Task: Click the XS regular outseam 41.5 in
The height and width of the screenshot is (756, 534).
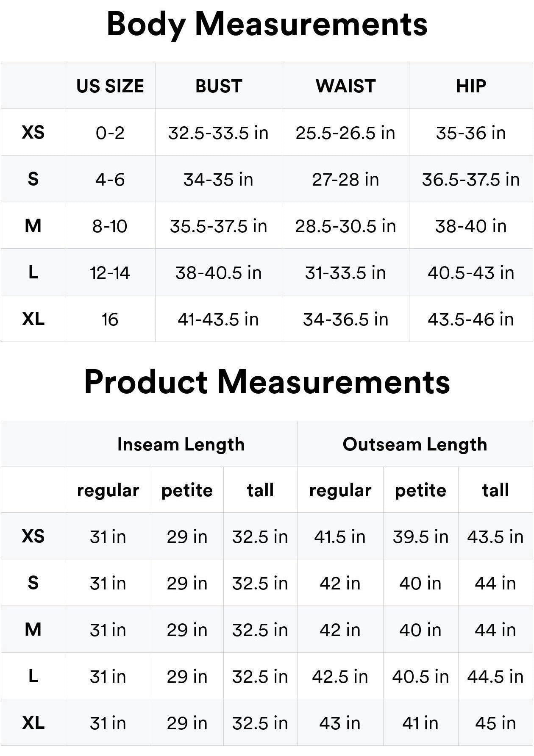Action: (x=340, y=536)
